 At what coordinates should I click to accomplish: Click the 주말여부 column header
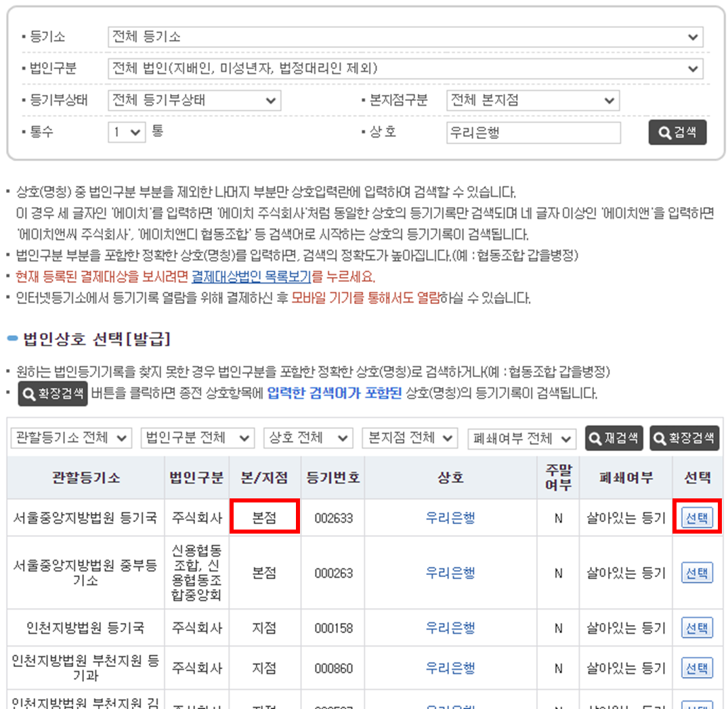click(x=558, y=478)
